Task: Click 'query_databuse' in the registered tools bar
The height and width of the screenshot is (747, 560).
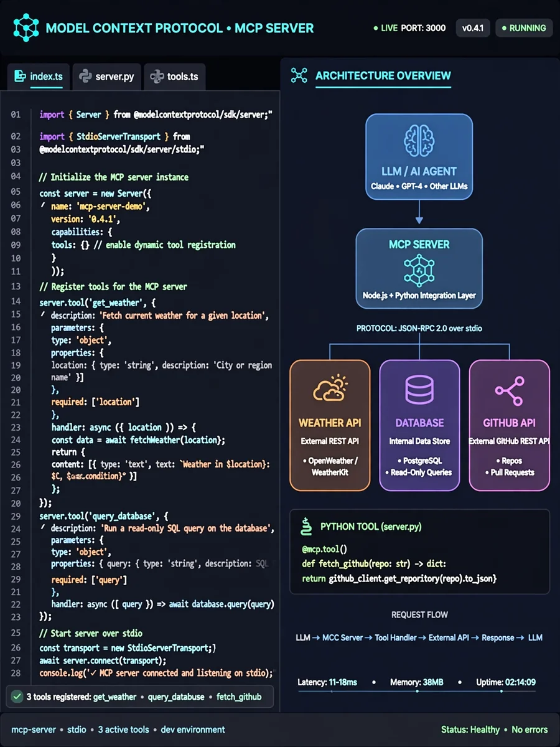Action: [x=176, y=697]
